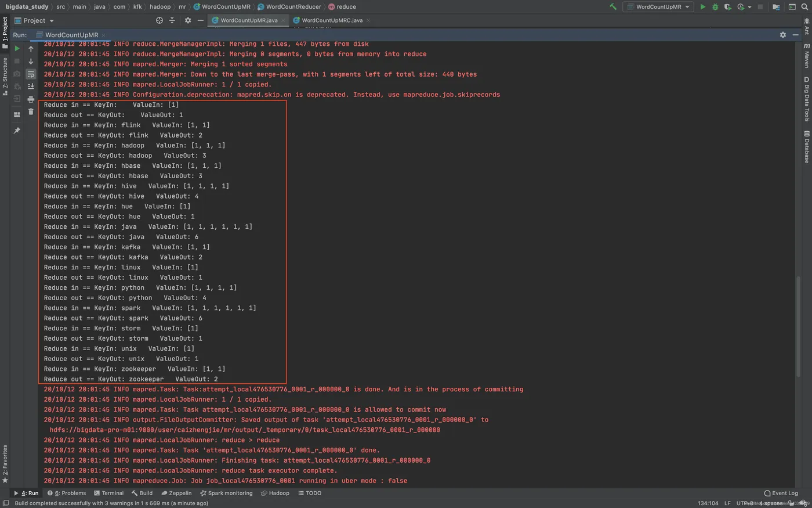Minimize the Run tool window
Screen dimensions: 812x508
[x=795, y=35]
